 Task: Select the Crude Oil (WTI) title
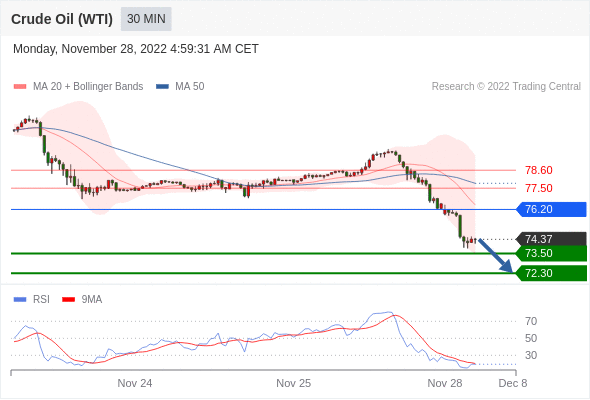62,19
